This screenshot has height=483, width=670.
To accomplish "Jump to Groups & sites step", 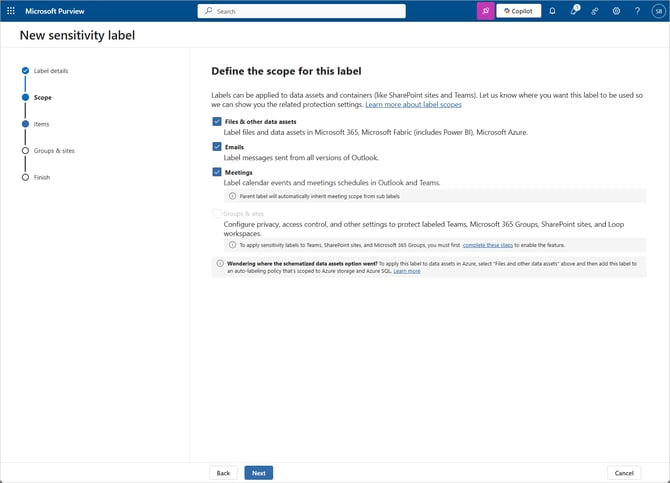I will pyautogui.click(x=54, y=151).
